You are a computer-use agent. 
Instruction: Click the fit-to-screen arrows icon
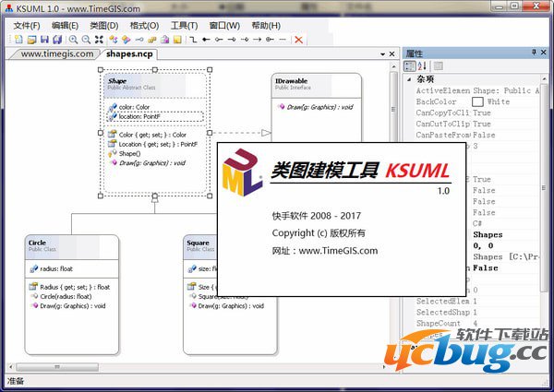[x=99, y=40]
